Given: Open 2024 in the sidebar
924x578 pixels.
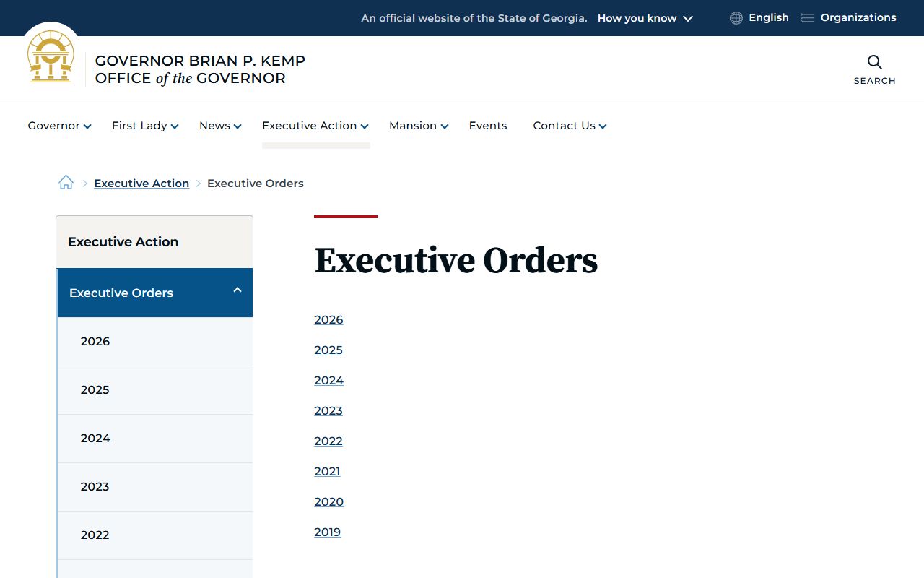Looking at the screenshot, I should pos(155,439).
